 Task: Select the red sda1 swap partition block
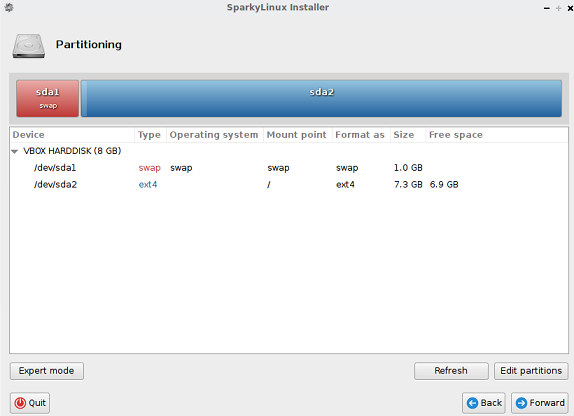coord(48,99)
